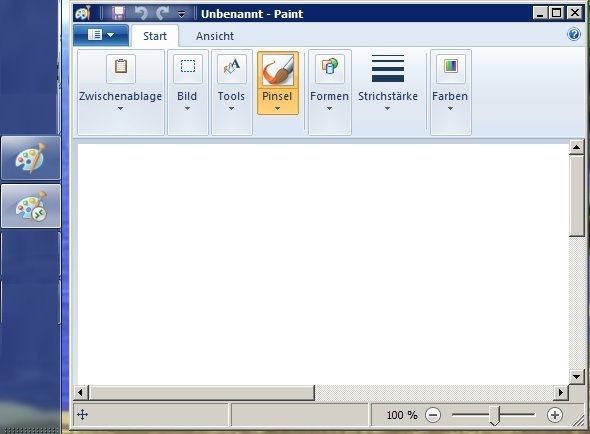
Task: Click the horizontal scrollbar right arrow
Action: (x=561, y=392)
